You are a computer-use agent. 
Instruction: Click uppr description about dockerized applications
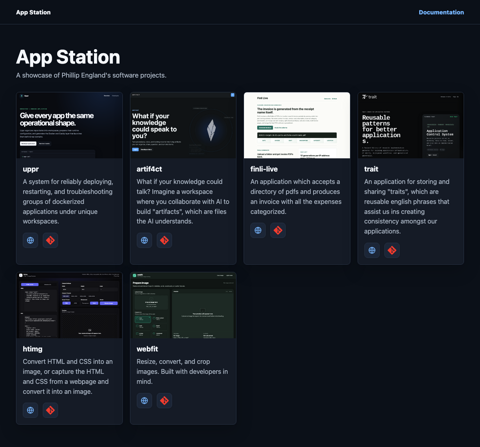[68, 201]
